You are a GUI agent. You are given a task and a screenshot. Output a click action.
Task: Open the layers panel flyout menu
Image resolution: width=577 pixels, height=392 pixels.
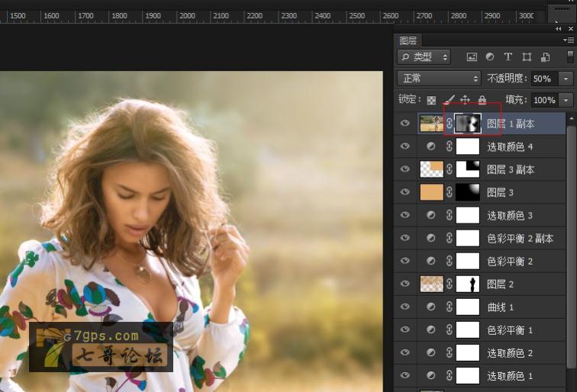[569, 40]
